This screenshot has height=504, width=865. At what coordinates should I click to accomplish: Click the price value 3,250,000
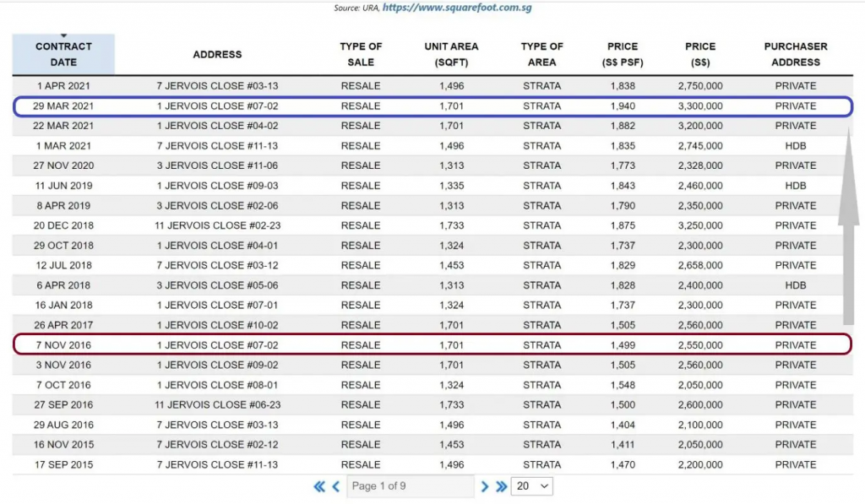(700, 225)
